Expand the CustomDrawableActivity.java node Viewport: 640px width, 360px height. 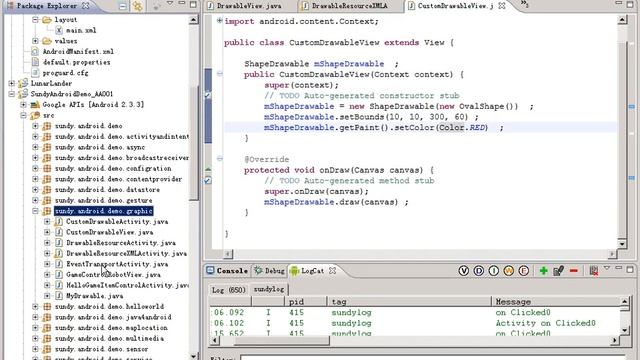tap(47, 222)
